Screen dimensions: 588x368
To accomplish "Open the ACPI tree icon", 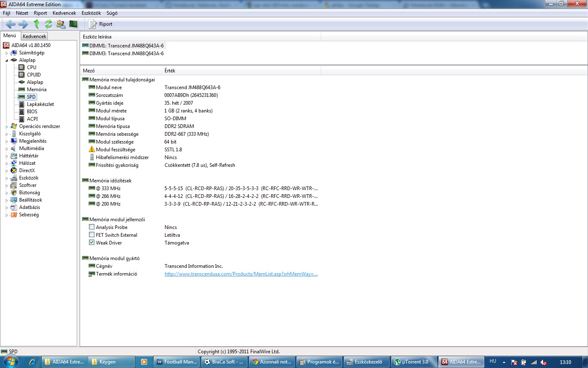I will (x=22, y=119).
